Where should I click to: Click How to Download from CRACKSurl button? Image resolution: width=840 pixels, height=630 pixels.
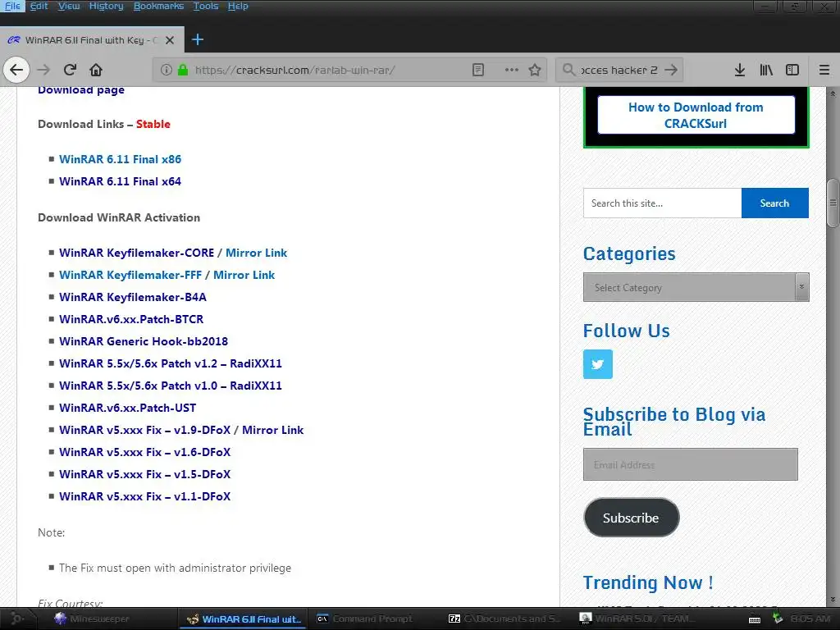pos(696,115)
